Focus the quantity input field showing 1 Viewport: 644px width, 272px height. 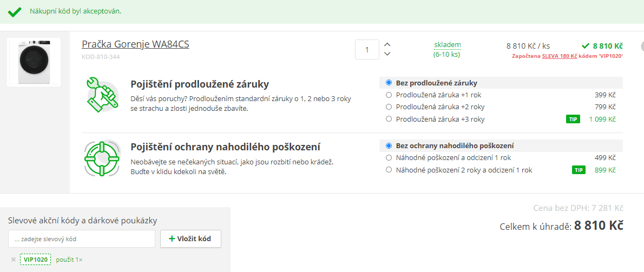(367, 50)
